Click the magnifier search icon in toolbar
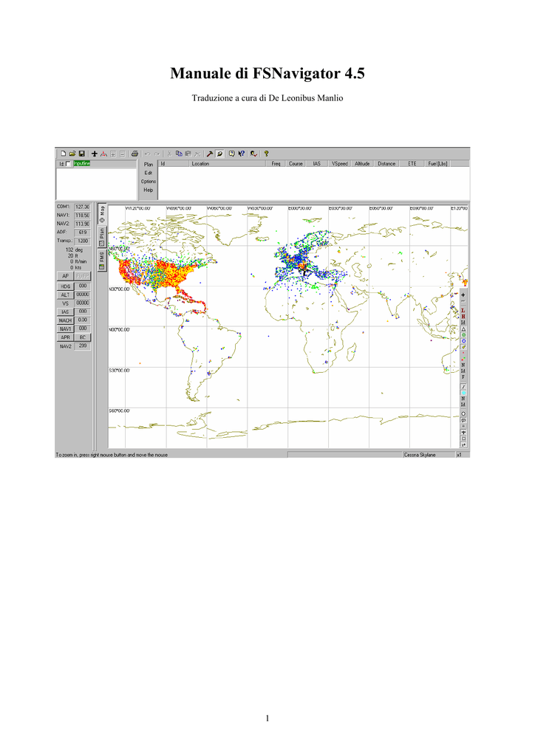535x756 pixels. click(219, 154)
